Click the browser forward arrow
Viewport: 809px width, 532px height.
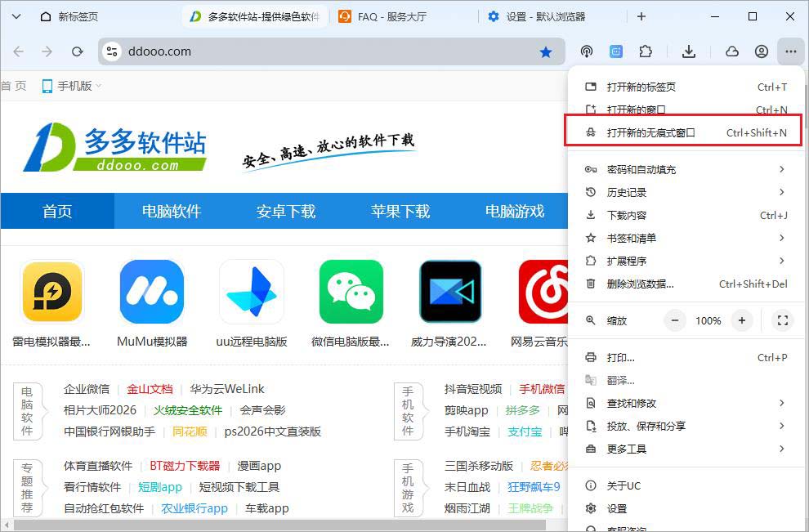47,51
